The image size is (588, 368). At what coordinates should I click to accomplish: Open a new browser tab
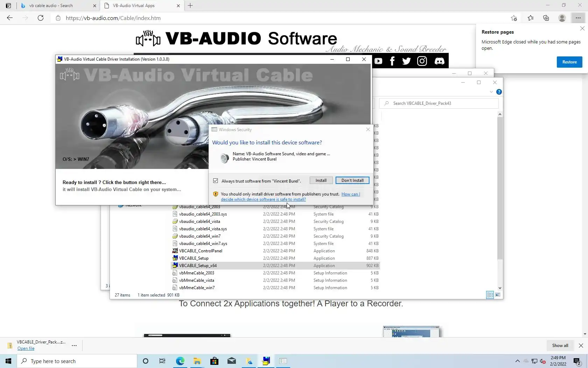tap(190, 6)
